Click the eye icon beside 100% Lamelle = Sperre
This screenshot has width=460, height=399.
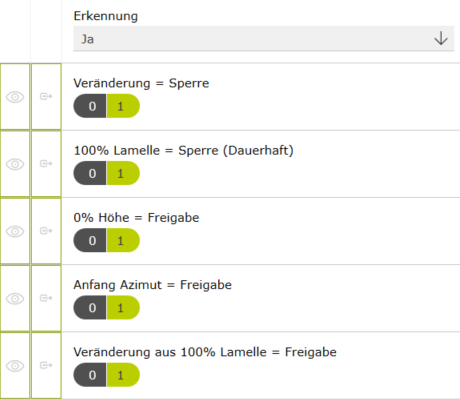(x=15, y=164)
